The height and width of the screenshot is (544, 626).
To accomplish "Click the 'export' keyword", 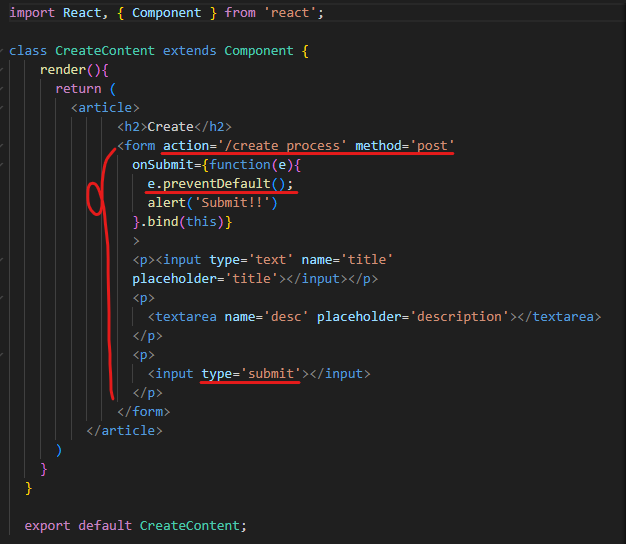I will click(x=47, y=526).
